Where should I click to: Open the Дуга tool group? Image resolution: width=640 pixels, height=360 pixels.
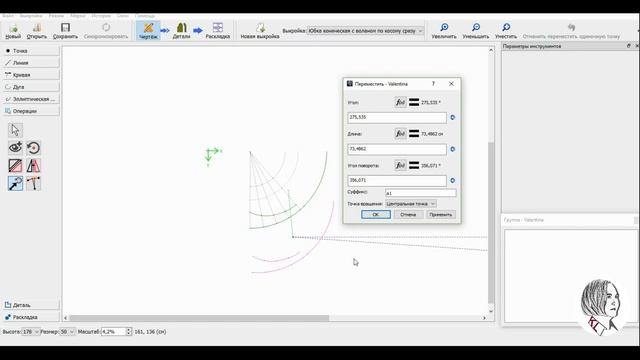31,87
